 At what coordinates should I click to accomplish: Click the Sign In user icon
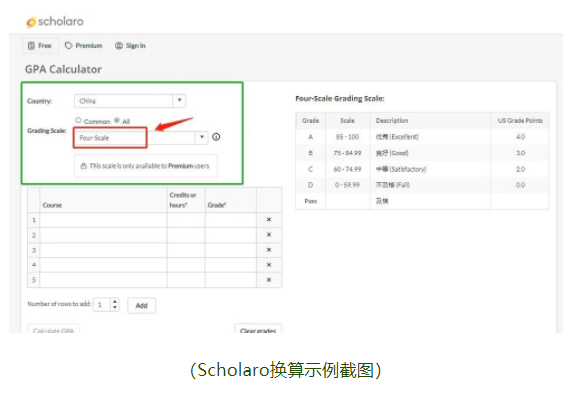tap(119, 46)
